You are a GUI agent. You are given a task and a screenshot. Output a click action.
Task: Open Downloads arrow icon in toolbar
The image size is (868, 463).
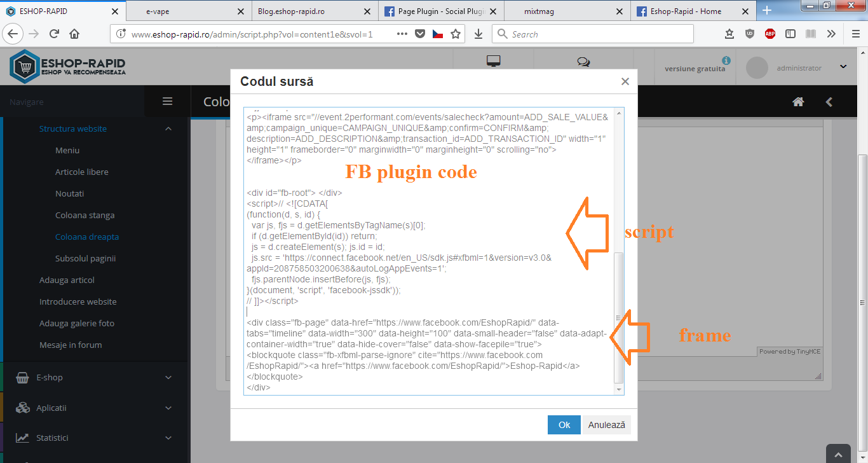(x=478, y=34)
